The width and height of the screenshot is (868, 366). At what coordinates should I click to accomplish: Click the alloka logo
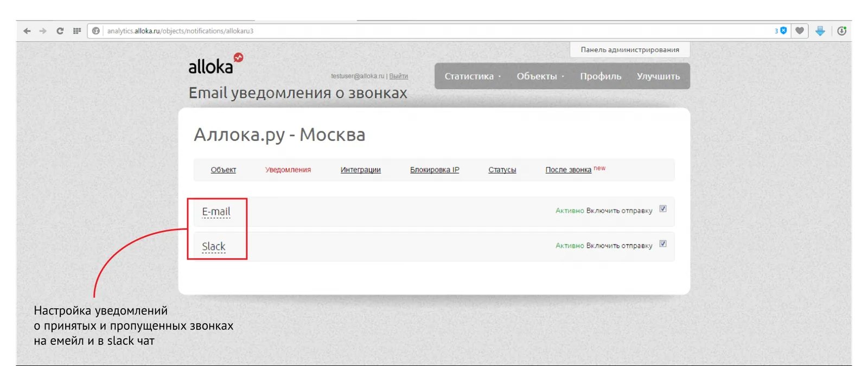[x=215, y=63]
